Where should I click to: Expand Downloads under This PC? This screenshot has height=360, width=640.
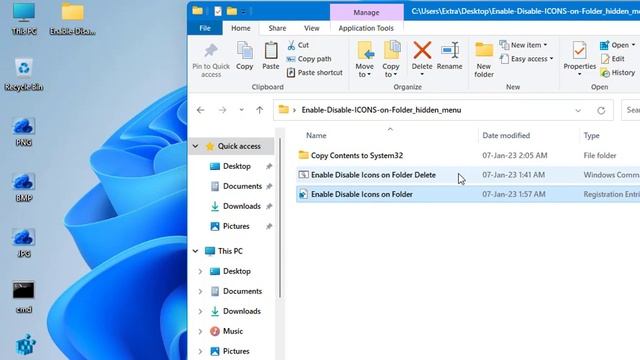click(200, 311)
